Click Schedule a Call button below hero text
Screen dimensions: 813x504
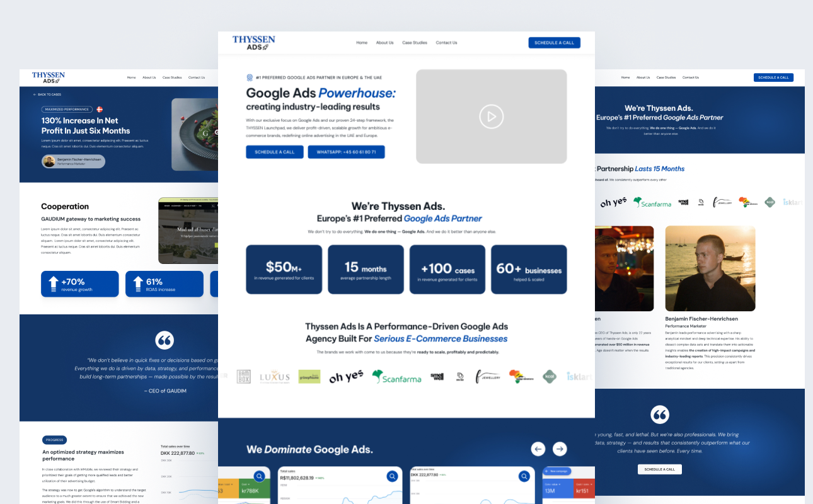(275, 152)
